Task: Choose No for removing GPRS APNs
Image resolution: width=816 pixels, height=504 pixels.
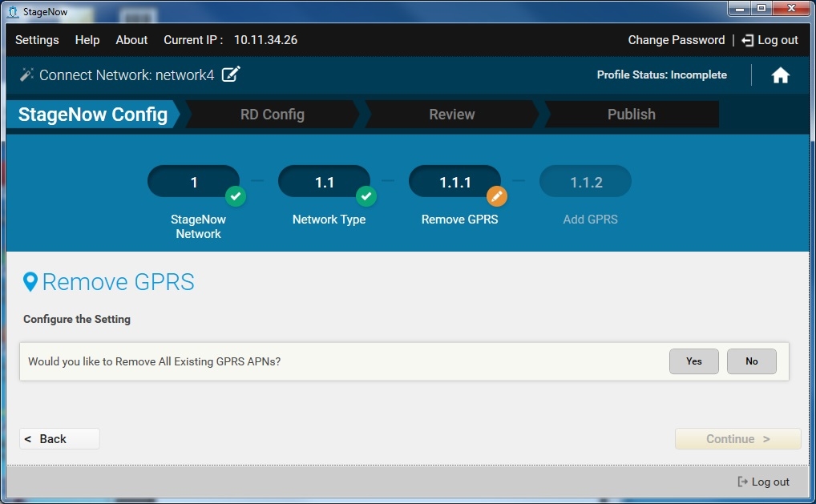Action: coord(751,361)
